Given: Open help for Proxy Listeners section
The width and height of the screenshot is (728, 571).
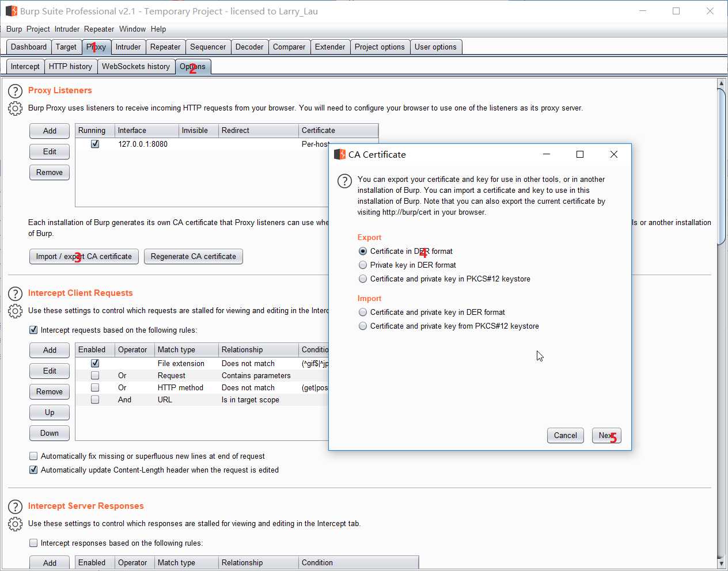Looking at the screenshot, I should click(x=15, y=91).
